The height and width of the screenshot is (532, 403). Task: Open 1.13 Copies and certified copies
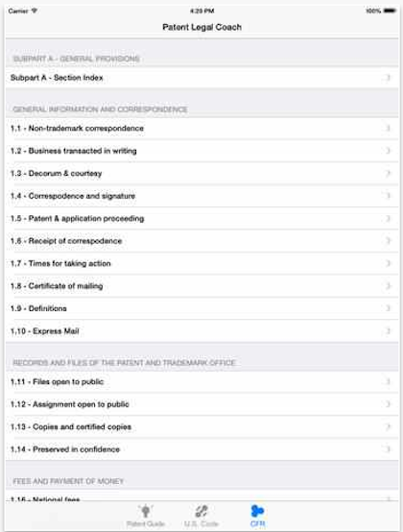point(201,426)
